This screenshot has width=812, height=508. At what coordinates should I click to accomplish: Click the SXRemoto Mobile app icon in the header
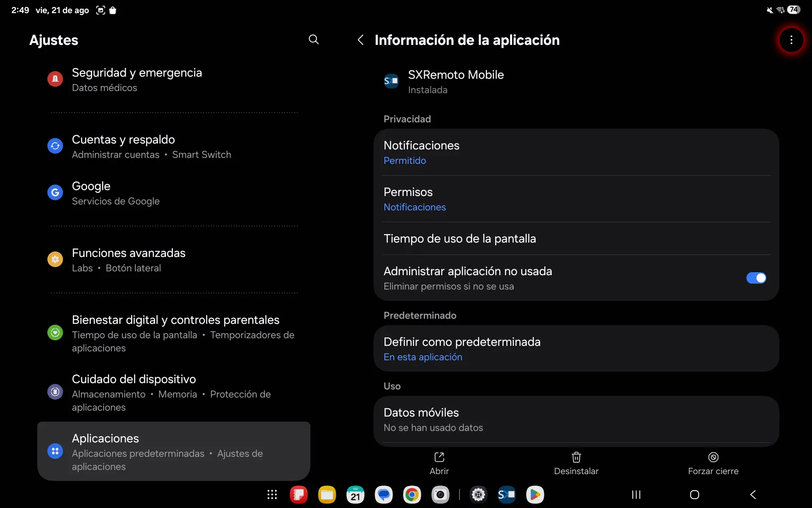391,81
